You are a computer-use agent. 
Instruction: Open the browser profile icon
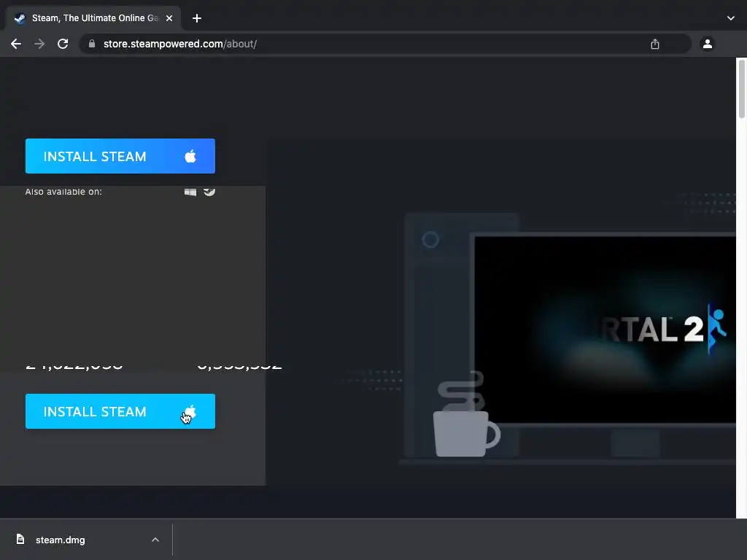[708, 44]
